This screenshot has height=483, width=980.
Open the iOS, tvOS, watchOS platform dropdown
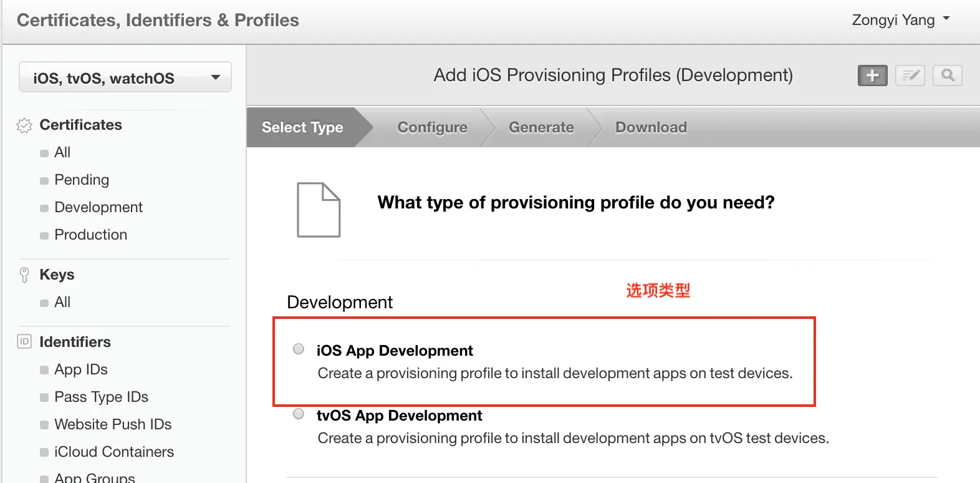pyautogui.click(x=125, y=77)
